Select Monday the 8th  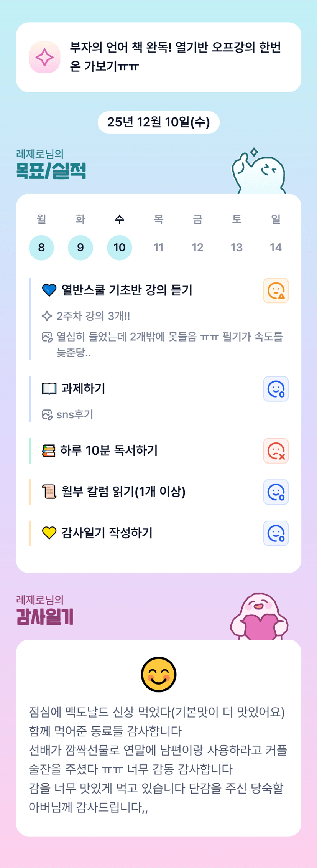tap(41, 248)
